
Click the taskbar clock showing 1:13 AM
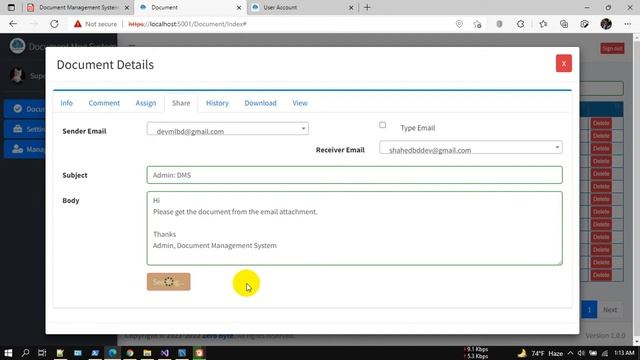[624, 353]
